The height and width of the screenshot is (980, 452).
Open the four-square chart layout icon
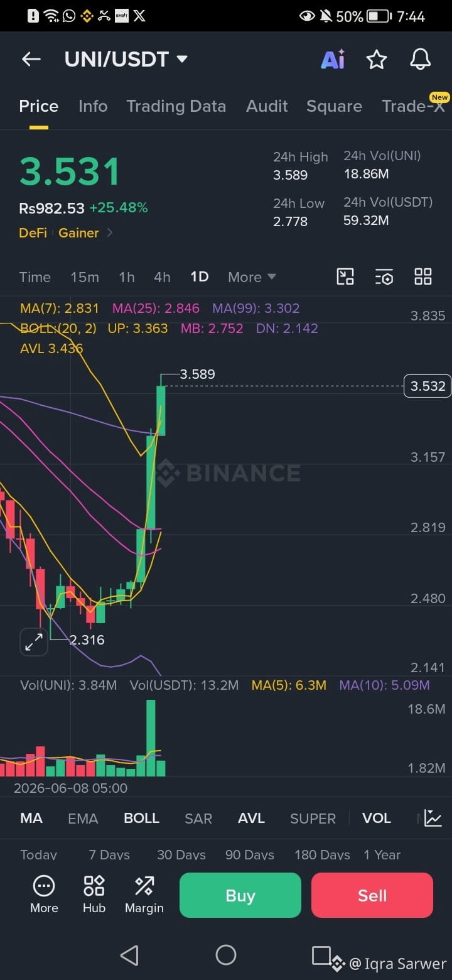tap(423, 276)
